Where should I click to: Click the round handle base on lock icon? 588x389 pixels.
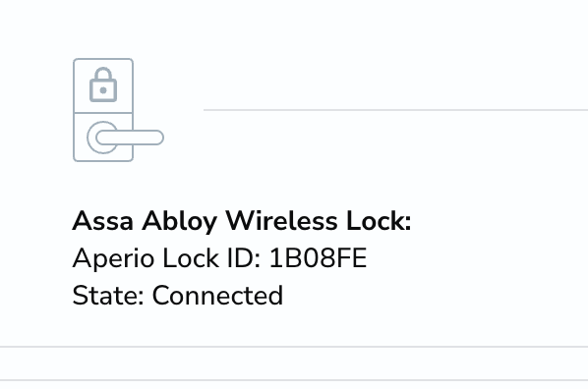click(101, 138)
